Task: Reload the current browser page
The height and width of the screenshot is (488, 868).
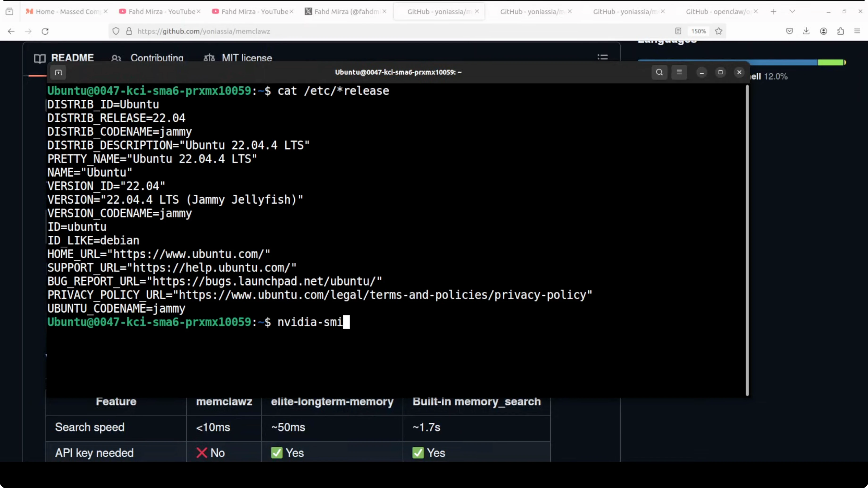Action: click(x=45, y=31)
